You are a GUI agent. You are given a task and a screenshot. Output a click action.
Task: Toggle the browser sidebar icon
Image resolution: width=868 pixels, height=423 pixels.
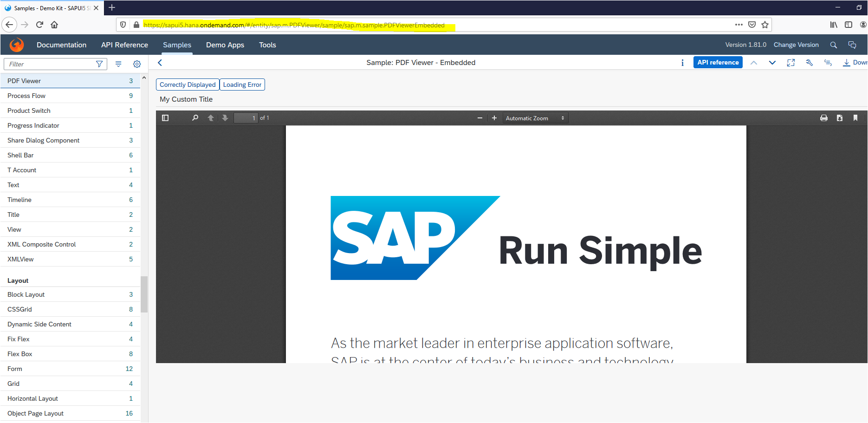tap(849, 25)
